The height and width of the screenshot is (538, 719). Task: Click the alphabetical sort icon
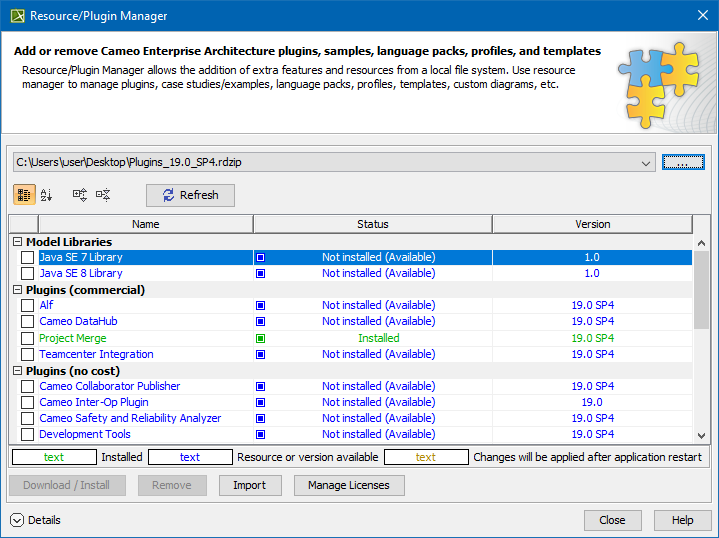(x=46, y=195)
